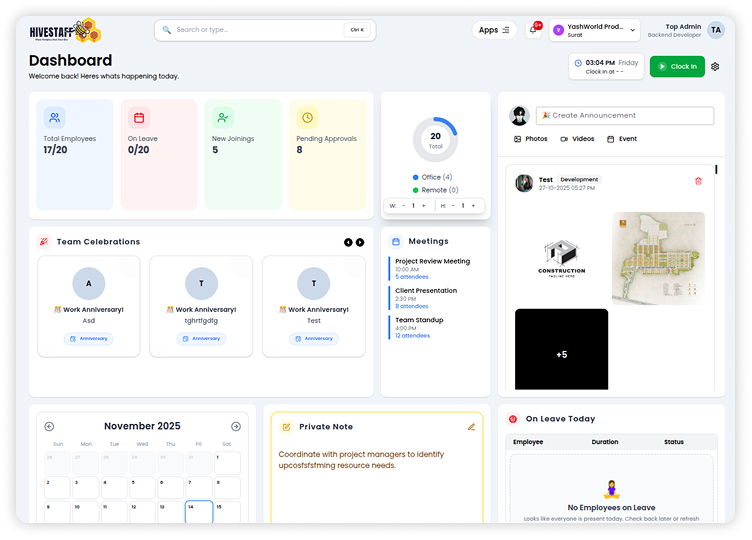This screenshot has width=752, height=540.
Task: Increase the W value with plus
Action: [x=423, y=206]
